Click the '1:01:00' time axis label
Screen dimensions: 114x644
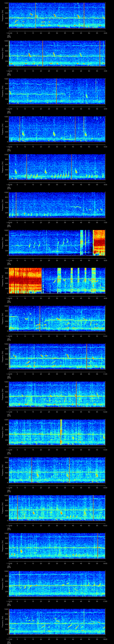click(x=9, y=33)
